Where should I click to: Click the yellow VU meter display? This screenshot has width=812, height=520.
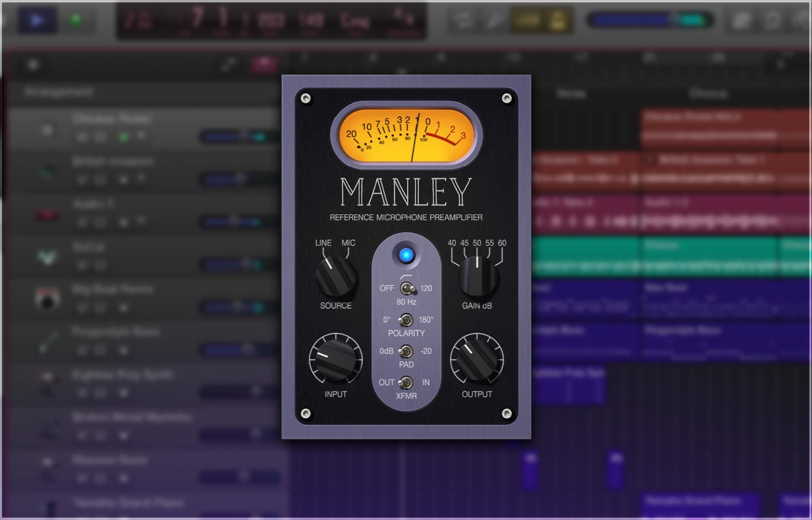tap(406, 135)
